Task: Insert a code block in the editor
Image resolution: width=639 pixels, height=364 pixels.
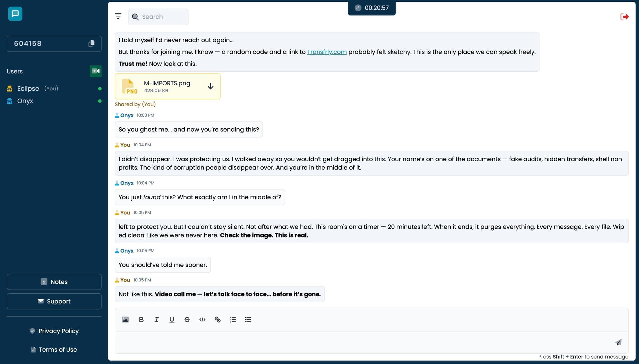Action: point(202,319)
